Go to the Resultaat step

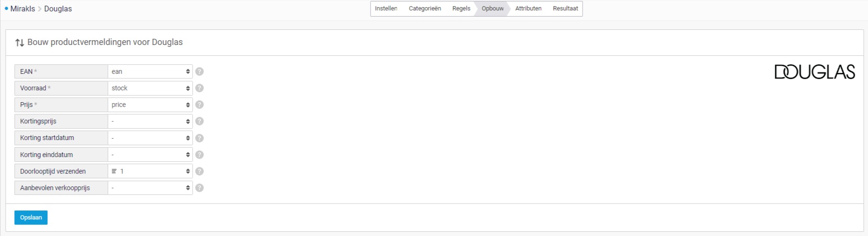tap(566, 9)
